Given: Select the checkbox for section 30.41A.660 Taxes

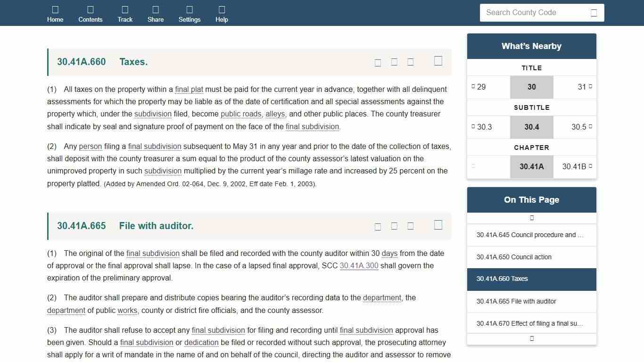Looking at the screenshot, I should pyautogui.click(x=438, y=61).
